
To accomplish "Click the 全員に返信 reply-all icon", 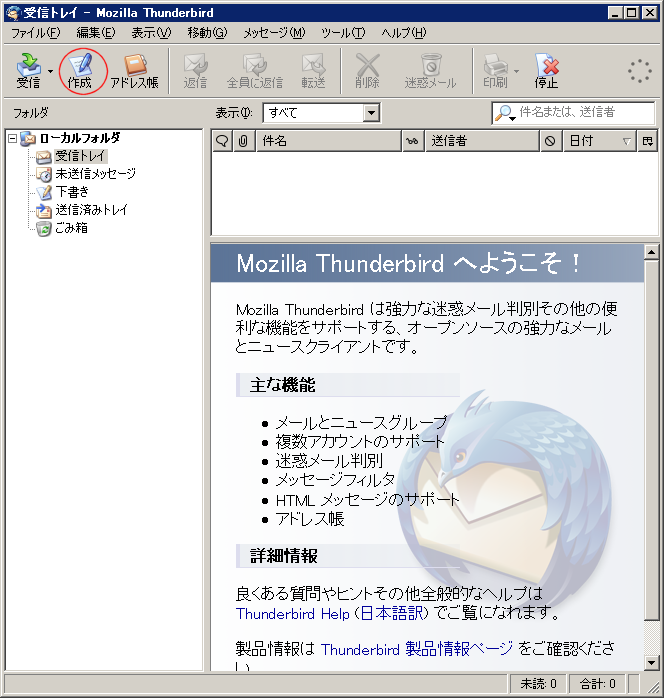I will click(255, 70).
